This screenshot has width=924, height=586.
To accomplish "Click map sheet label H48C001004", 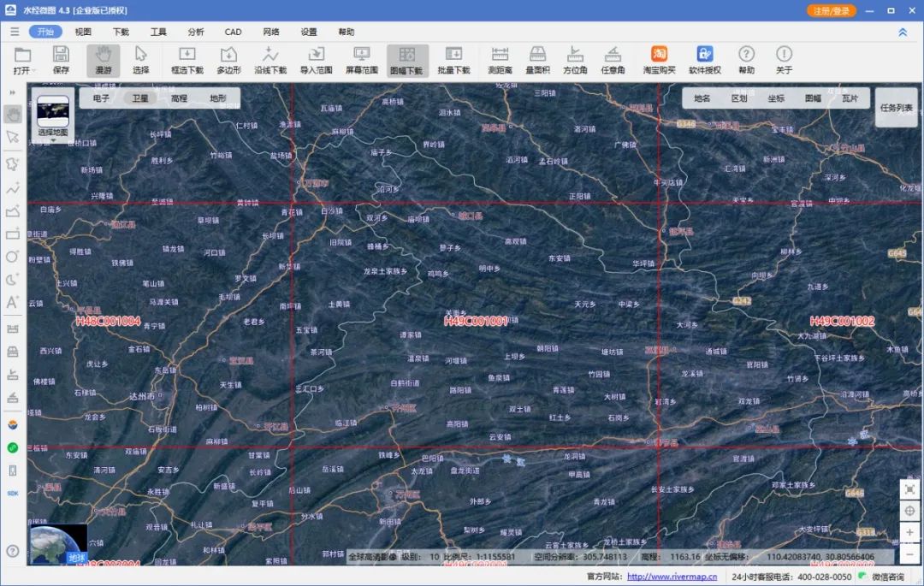I will pos(109,321).
